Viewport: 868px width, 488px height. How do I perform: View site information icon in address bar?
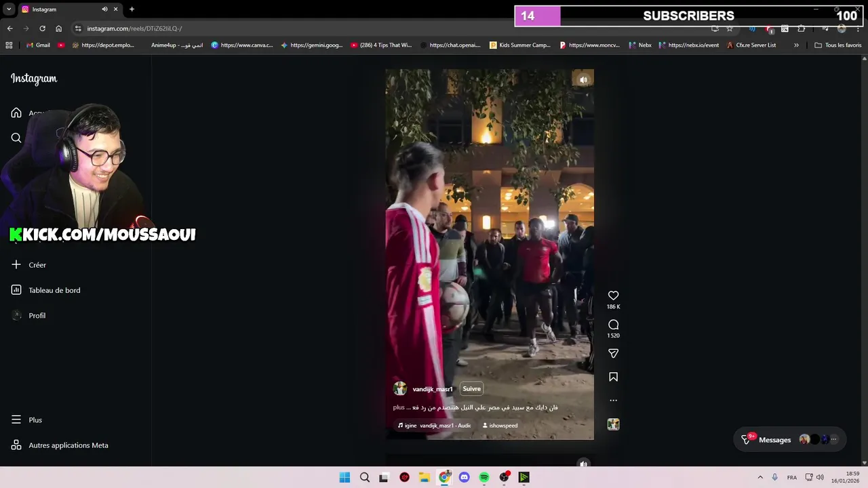78,28
